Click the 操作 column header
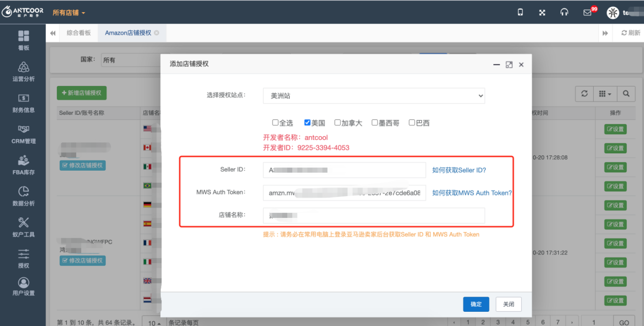The width and height of the screenshot is (644, 326). (x=615, y=113)
